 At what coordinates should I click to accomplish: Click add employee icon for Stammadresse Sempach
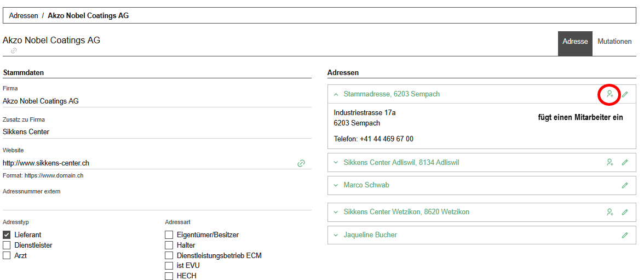[x=610, y=94]
